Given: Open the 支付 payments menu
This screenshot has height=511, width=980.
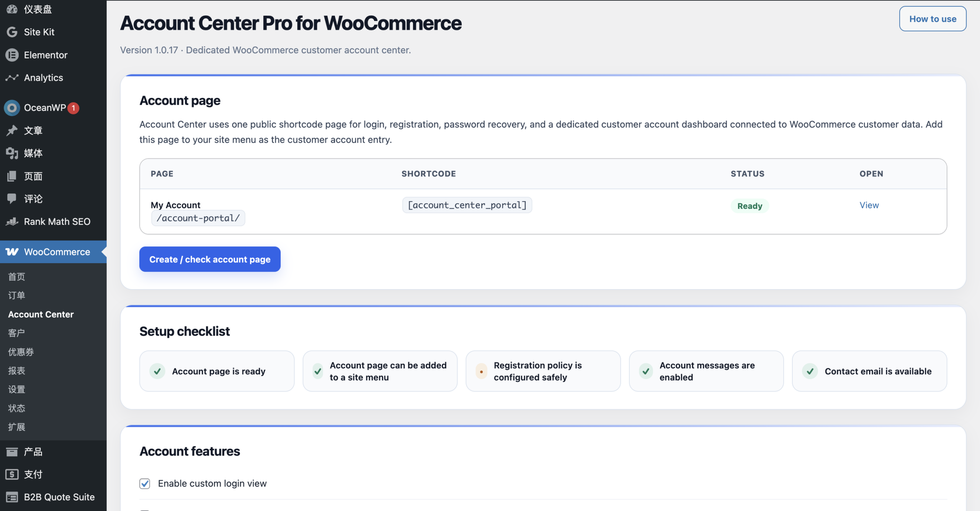Looking at the screenshot, I should tap(53, 474).
